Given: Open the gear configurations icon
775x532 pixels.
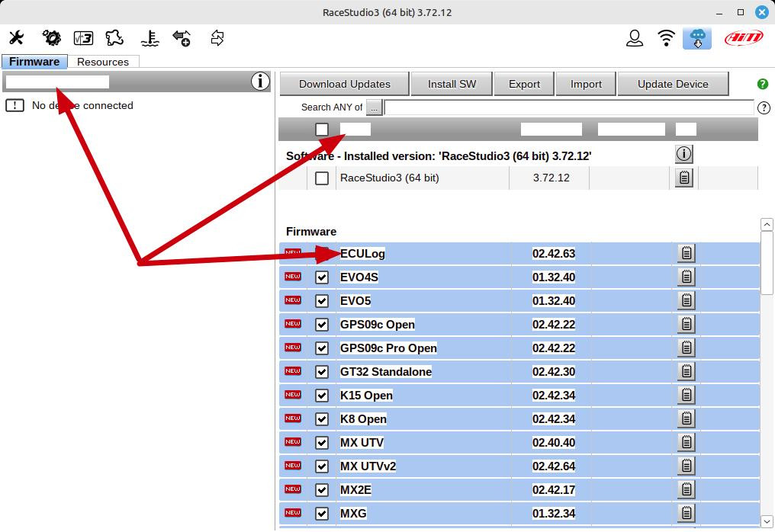Looking at the screenshot, I should click(51, 38).
